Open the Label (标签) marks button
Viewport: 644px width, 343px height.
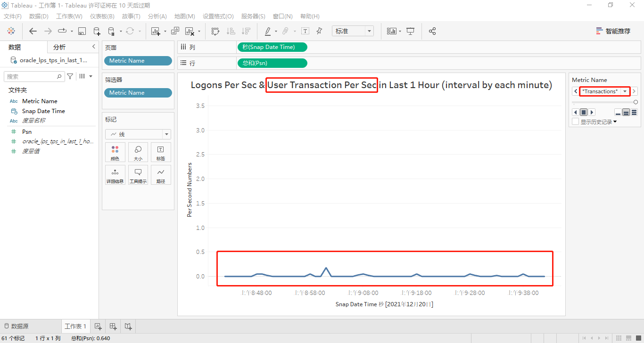(161, 152)
